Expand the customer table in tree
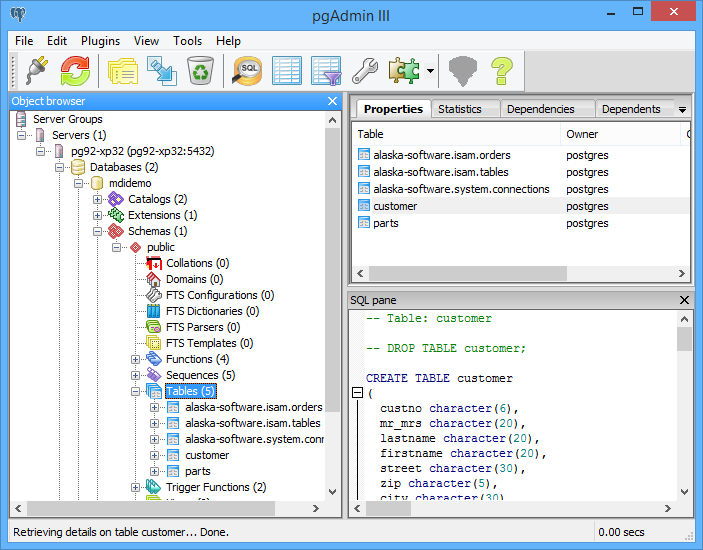Image resolution: width=703 pixels, height=550 pixels. (x=154, y=455)
